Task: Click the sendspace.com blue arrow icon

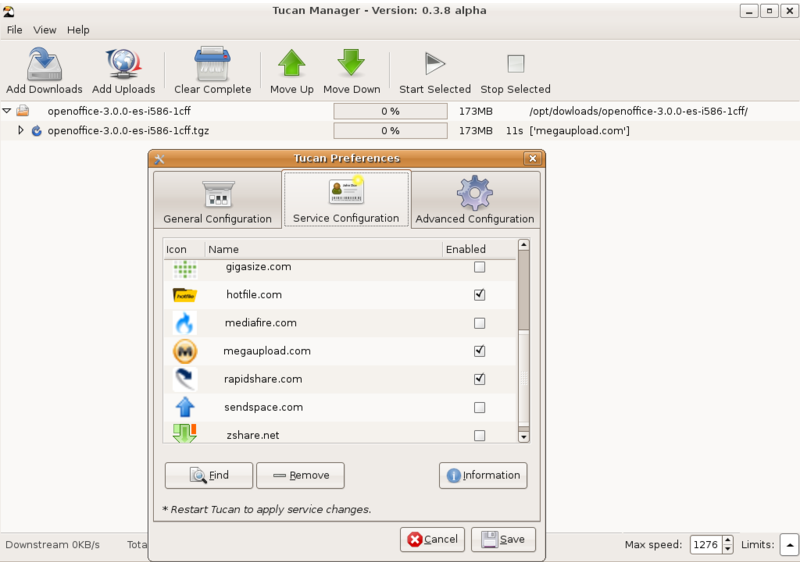Action: [185, 407]
